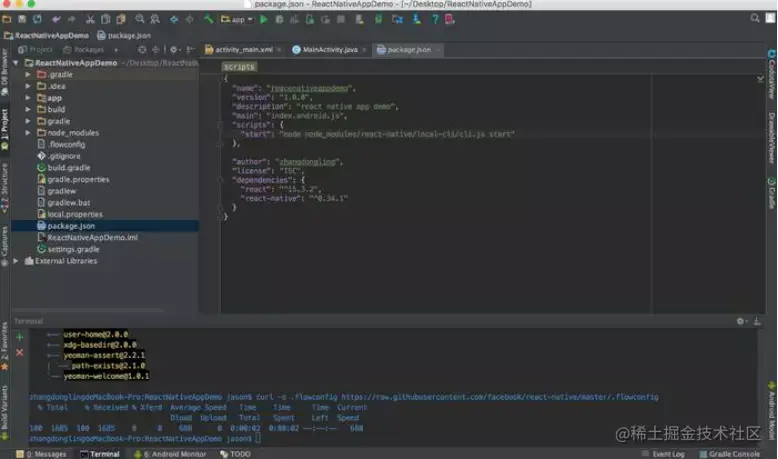Viewport: 778px width, 459px height.
Task: Open the Project Structure toolbar icon
Action: tap(397, 19)
